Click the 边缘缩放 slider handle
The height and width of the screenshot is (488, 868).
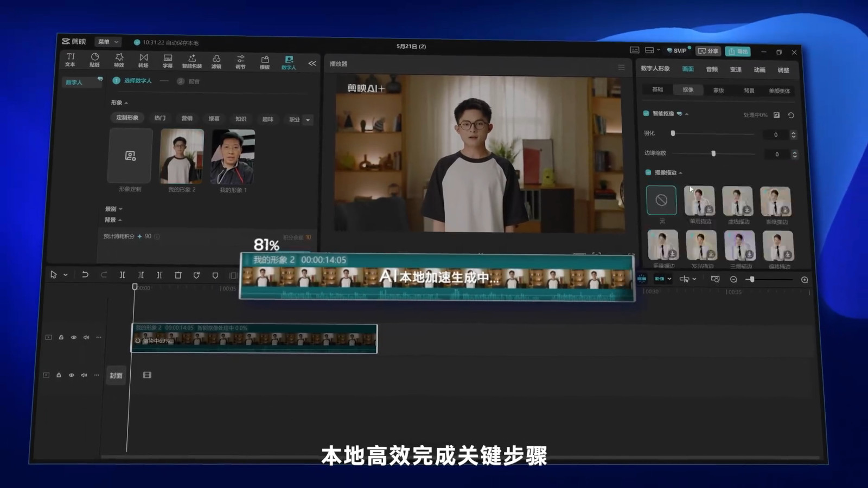coord(713,153)
